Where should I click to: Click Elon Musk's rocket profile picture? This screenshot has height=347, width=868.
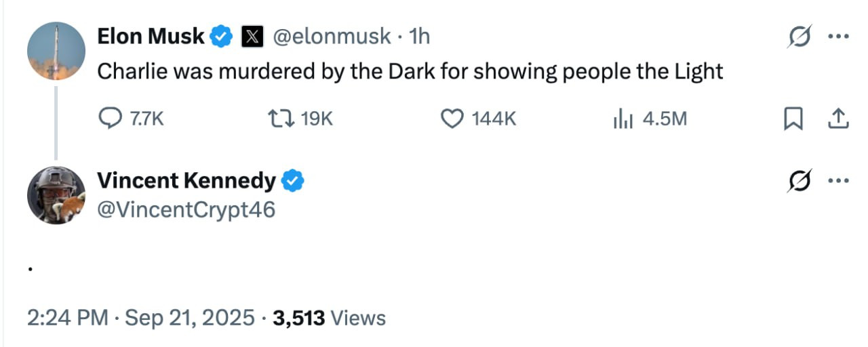click(56, 51)
